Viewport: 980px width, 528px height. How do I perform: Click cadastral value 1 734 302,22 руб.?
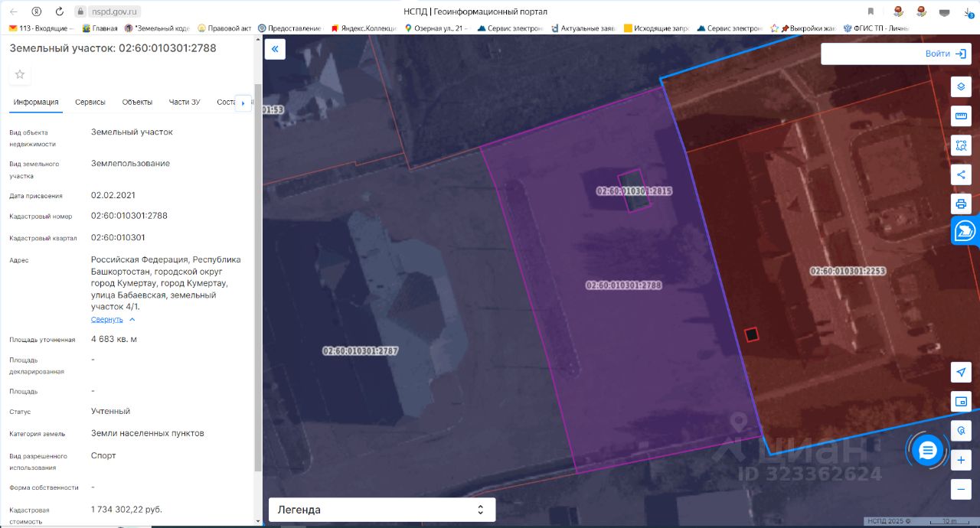coord(126,509)
